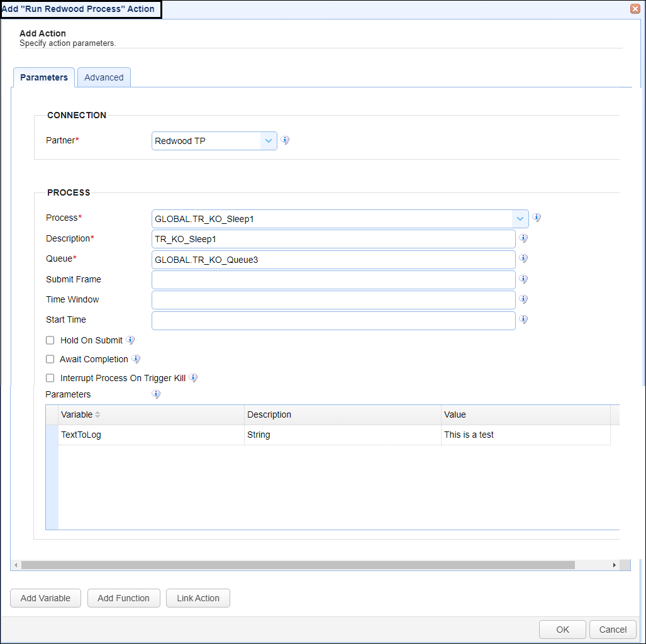The width and height of the screenshot is (646, 644).
Task: Click the Add Function button
Action: [123, 598]
